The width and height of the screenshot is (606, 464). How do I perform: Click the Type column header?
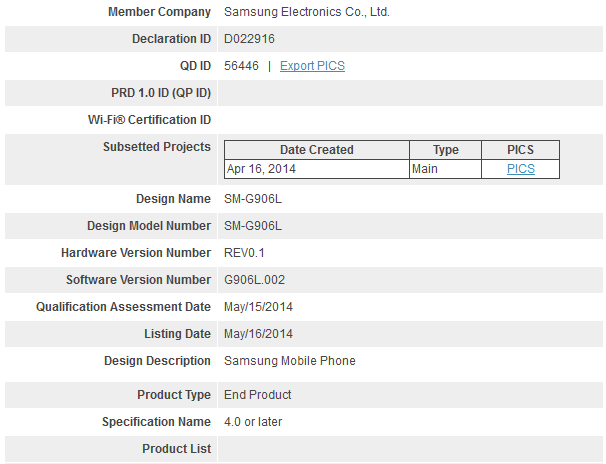pos(446,150)
